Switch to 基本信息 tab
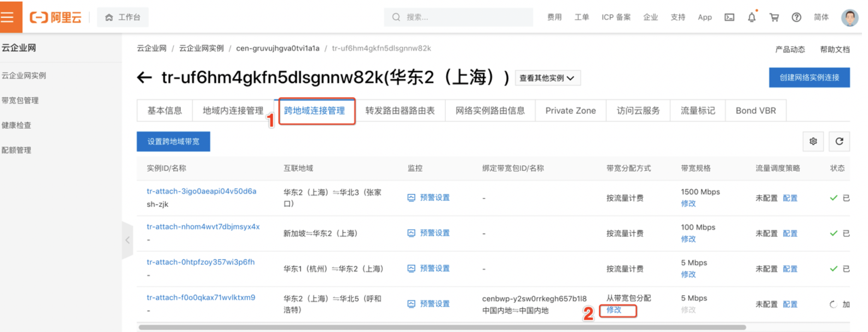 [165, 110]
